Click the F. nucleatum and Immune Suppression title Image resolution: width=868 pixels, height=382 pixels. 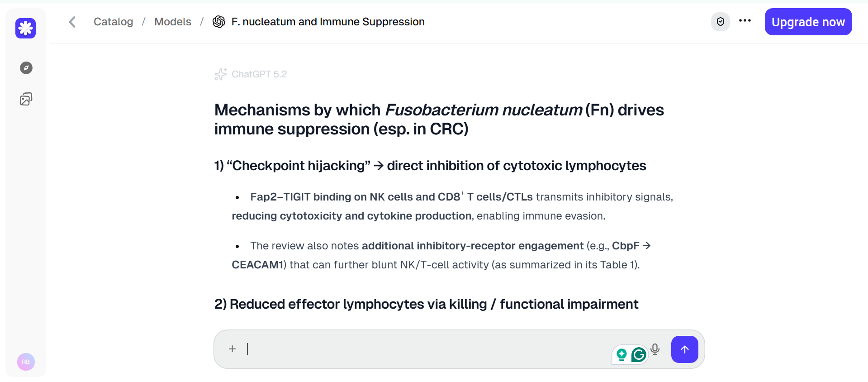click(x=328, y=22)
